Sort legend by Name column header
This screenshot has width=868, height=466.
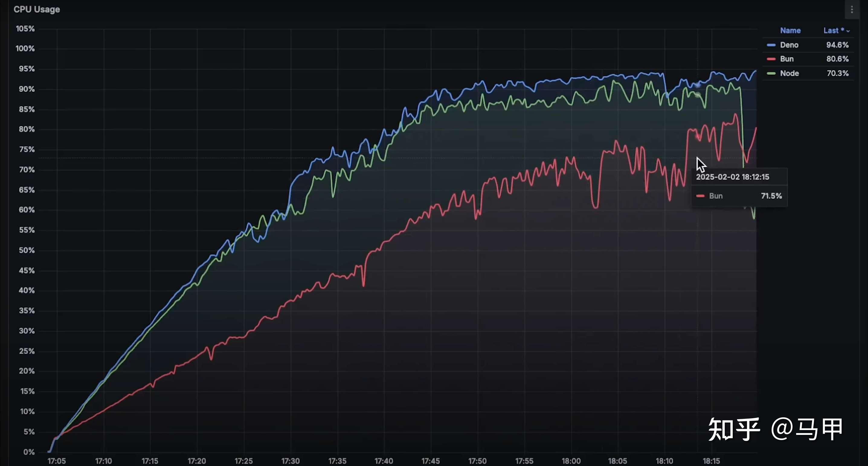[x=790, y=30]
